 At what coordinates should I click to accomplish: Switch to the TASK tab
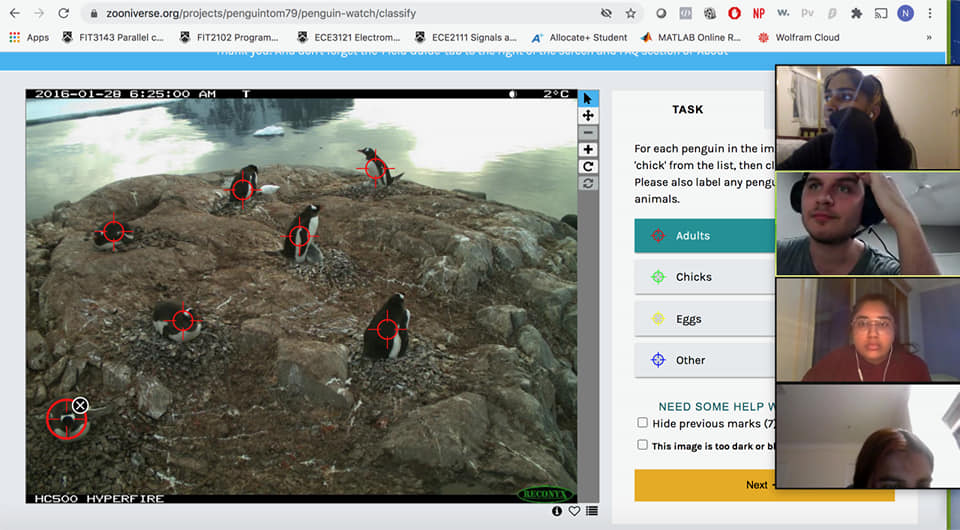688,110
